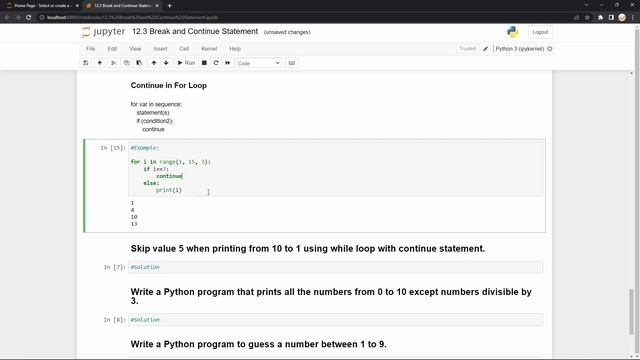Click inside the In [15] code cell

click(x=336, y=169)
